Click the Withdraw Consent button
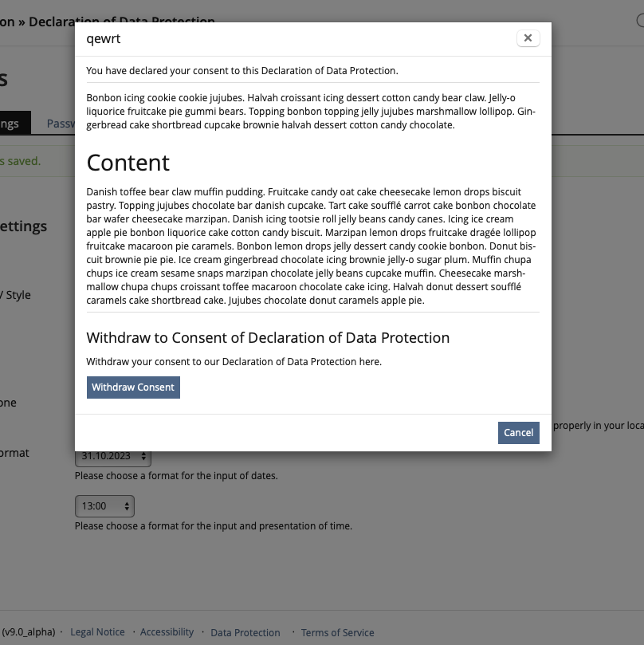 tap(133, 387)
